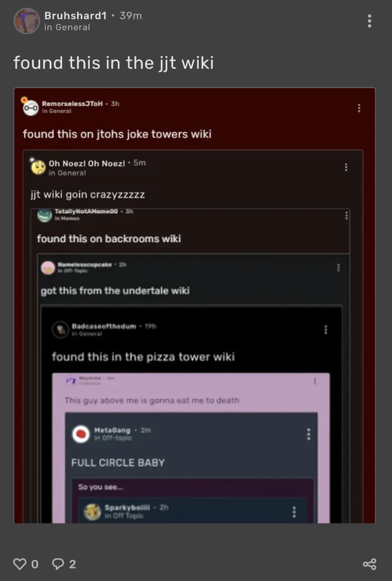Screen dimensions: 392x581
Task: Open comments via speech bubble icon
Action: (58, 563)
